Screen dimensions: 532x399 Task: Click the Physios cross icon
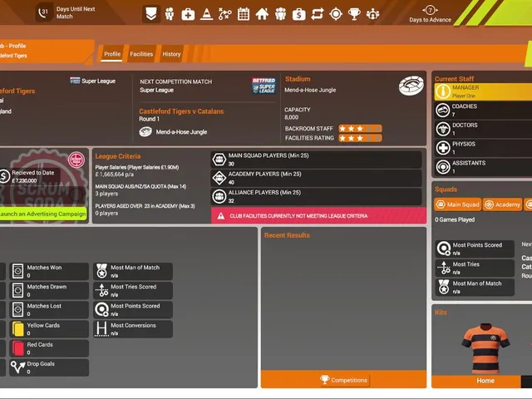[x=443, y=148]
